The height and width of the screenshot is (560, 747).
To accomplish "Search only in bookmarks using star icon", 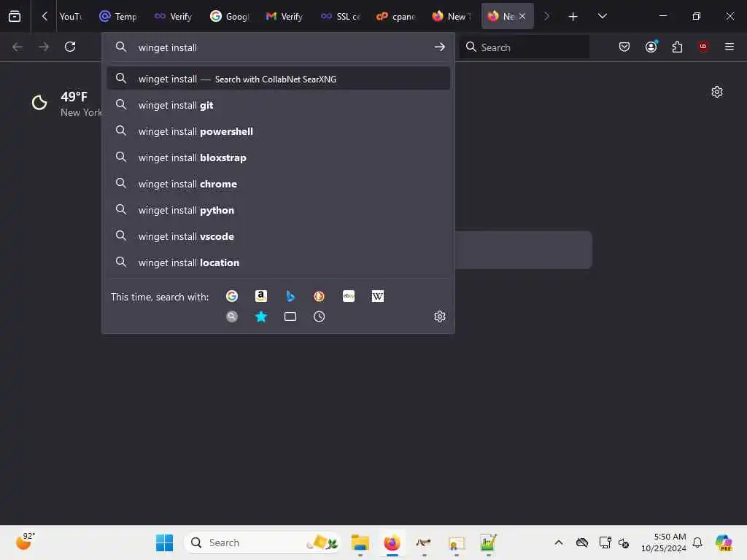I will point(261,316).
